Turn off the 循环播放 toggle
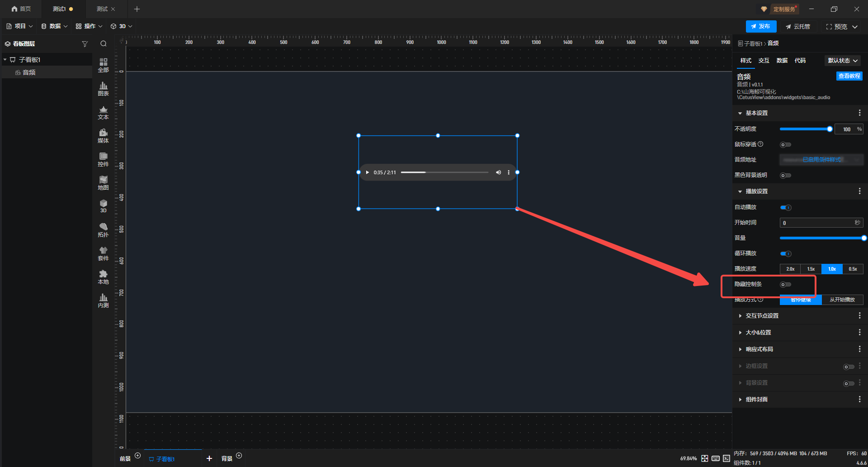 pyautogui.click(x=786, y=254)
